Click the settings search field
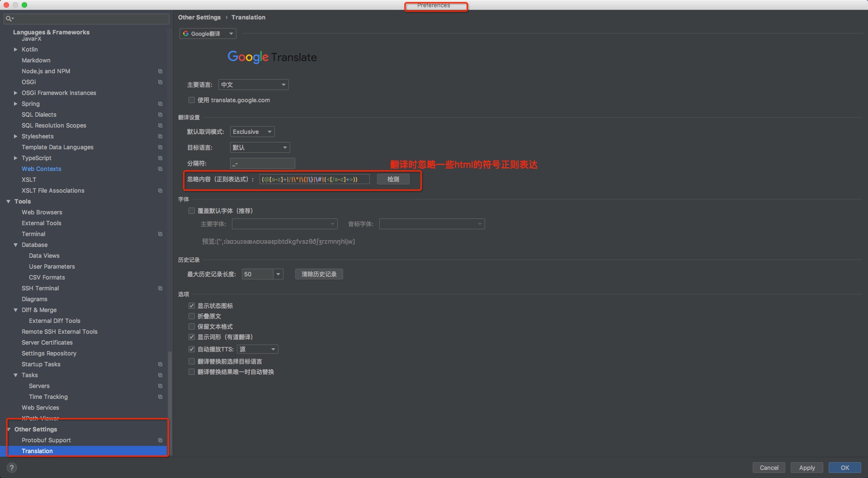Viewport: 868px width, 478px height. coord(86,19)
